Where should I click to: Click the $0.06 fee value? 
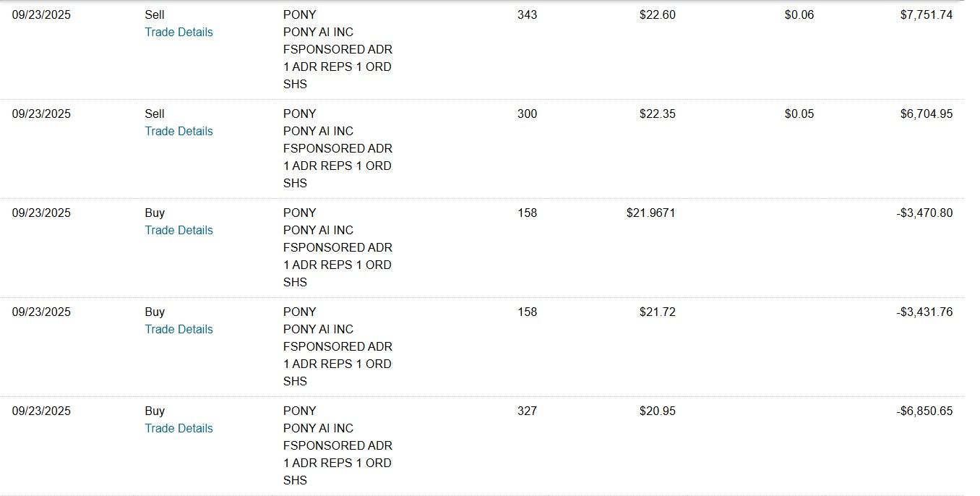pyautogui.click(x=799, y=14)
